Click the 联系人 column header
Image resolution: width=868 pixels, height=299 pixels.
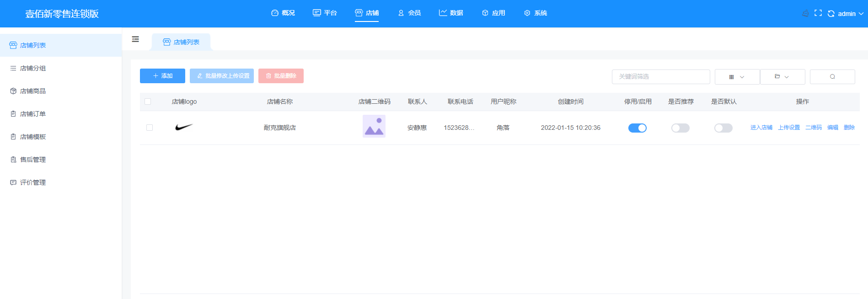point(418,102)
